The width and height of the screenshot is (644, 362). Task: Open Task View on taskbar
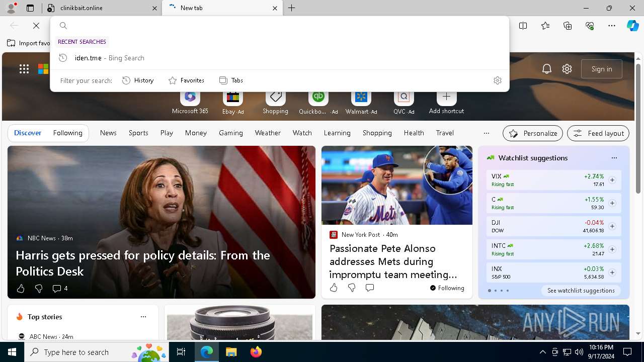coord(182,352)
